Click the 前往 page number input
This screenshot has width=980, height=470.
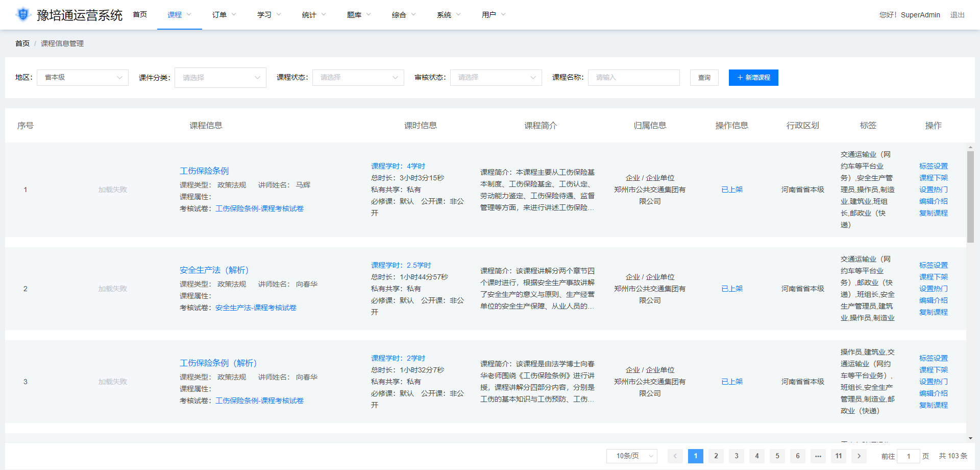[909, 456]
